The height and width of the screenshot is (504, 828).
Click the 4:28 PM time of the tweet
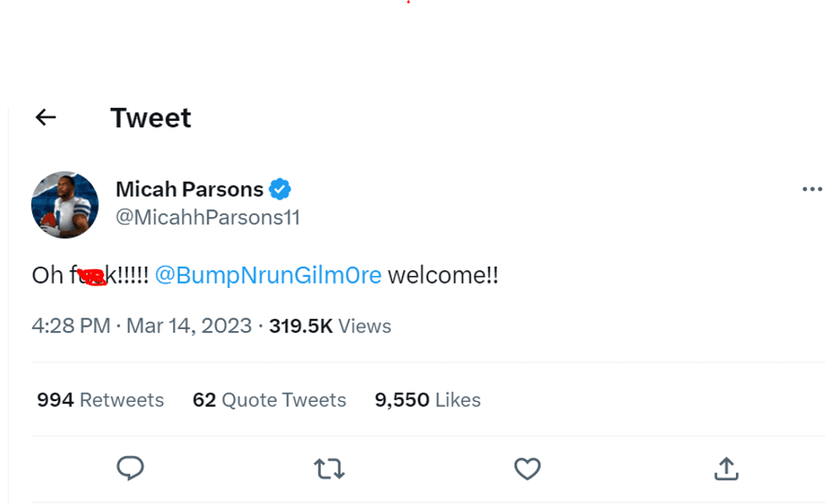click(x=71, y=326)
